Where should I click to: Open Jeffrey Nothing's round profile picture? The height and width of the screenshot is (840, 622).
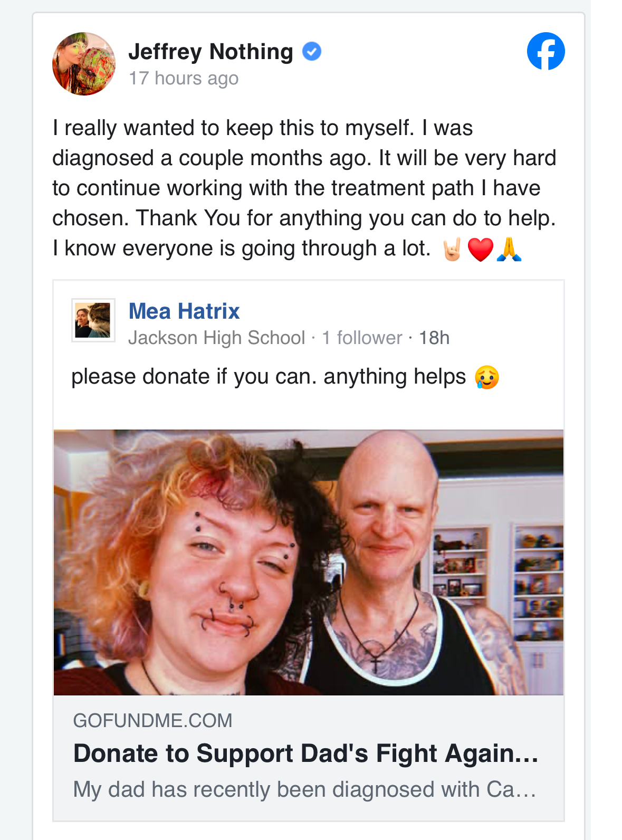click(84, 64)
